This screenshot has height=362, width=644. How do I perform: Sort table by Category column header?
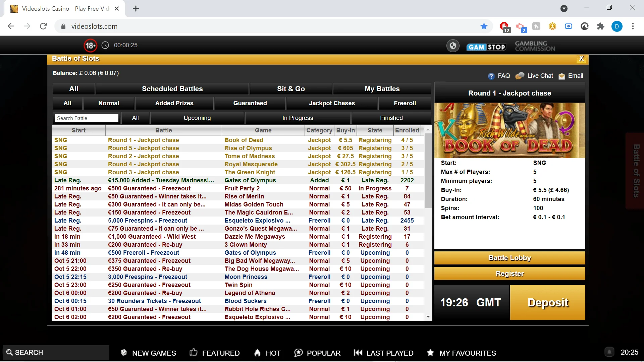pyautogui.click(x=319, y=130)
